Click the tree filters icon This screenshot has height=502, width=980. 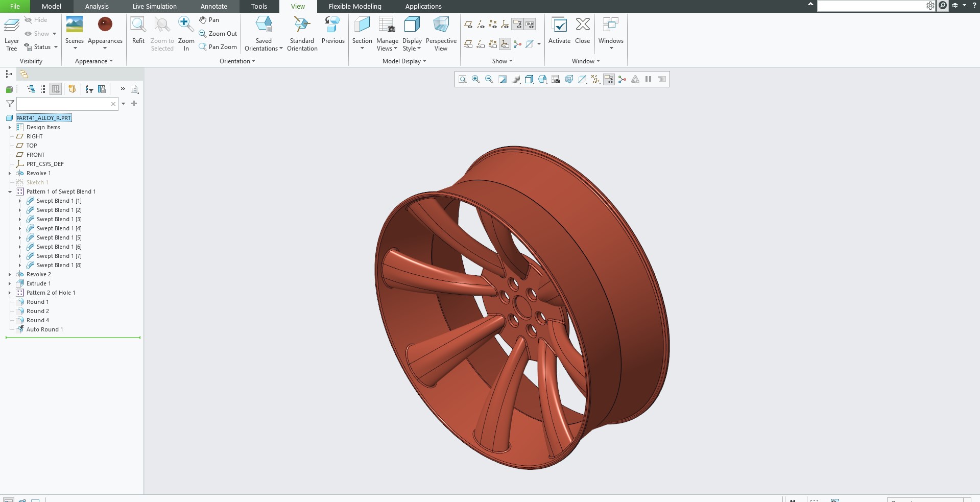[x=89, y=89]
